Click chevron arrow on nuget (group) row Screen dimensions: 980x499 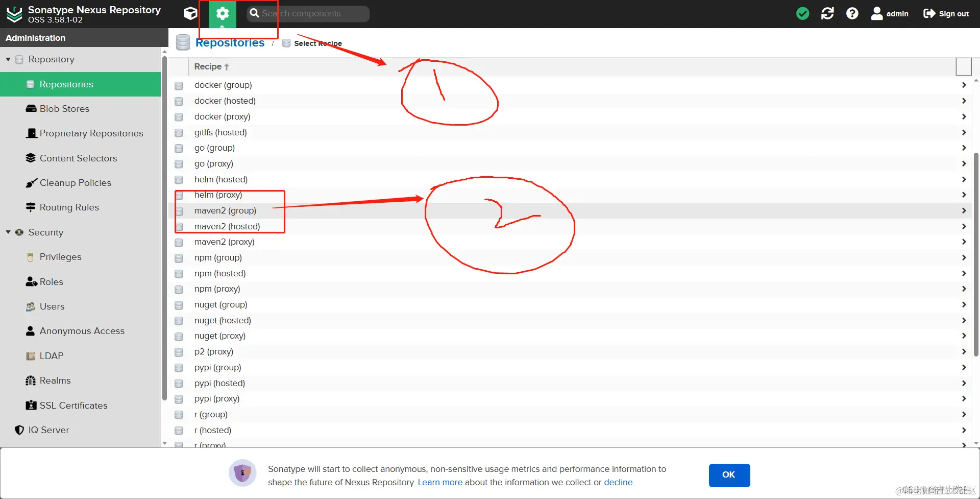click(964, 304)
